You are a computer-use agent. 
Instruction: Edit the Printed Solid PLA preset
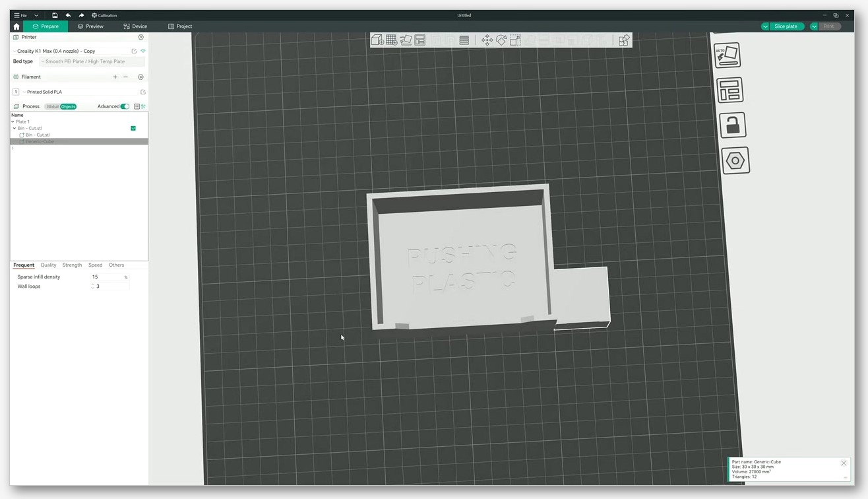pyautogui.click(x=142, y=92)
